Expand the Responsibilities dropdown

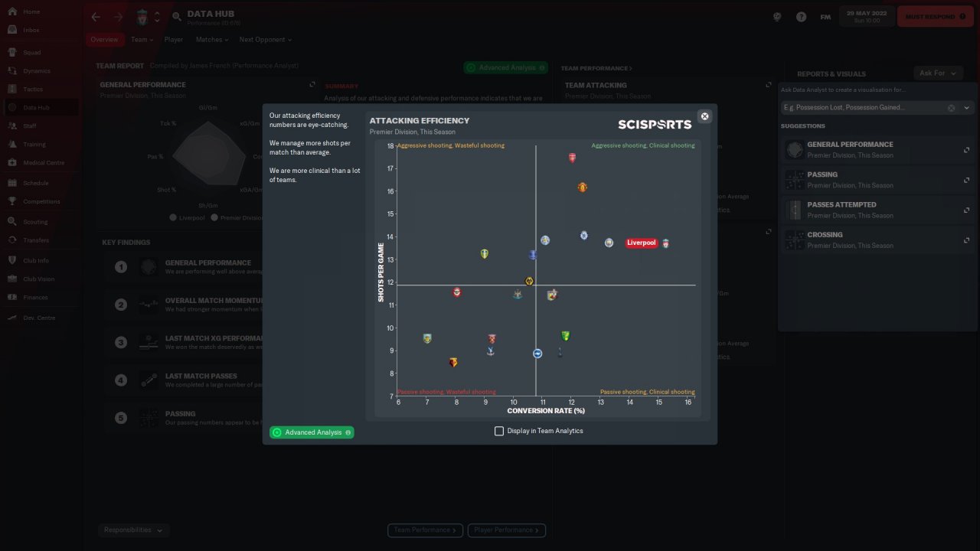coord(133,530)
